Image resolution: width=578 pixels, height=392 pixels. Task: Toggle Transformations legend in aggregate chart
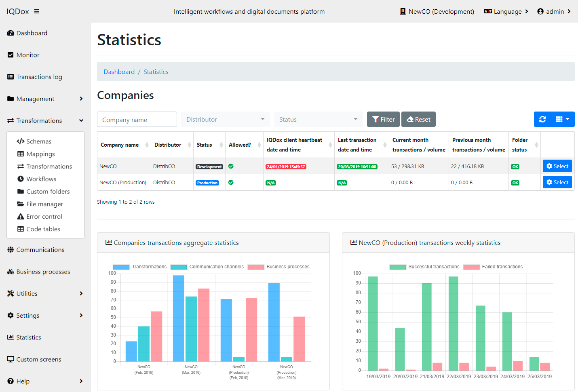(140, 267)
